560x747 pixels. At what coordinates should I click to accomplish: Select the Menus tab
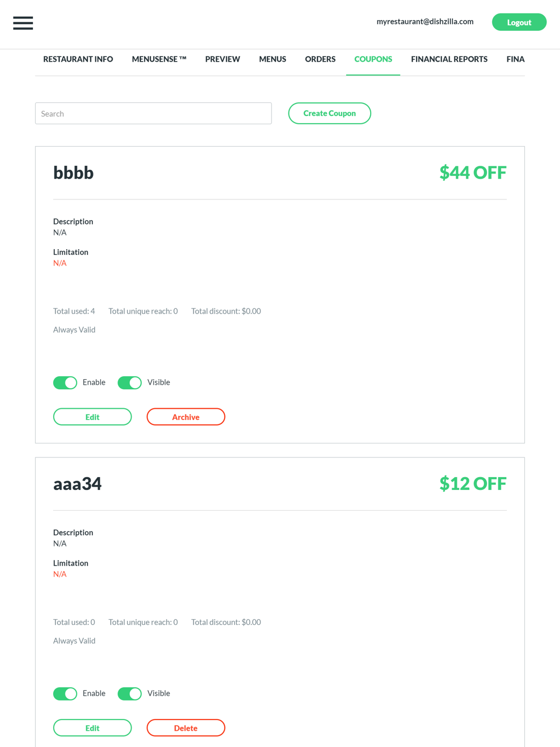(x=272, y=59)
